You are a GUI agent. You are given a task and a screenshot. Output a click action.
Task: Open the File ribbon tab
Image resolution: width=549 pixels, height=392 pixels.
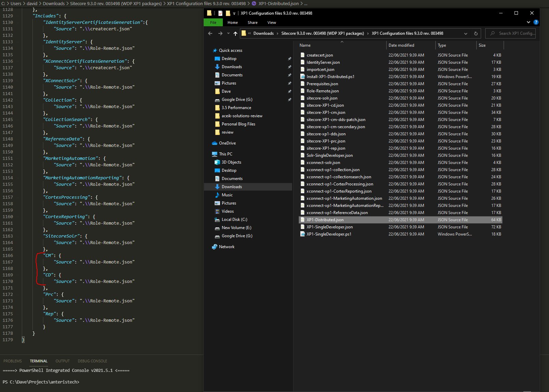(213, 22)
